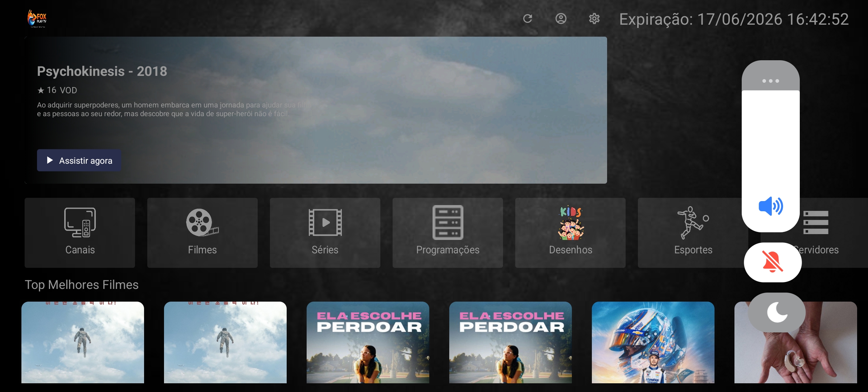
Task: Open the user account profile icon
Action: click(x=561, y=19)
